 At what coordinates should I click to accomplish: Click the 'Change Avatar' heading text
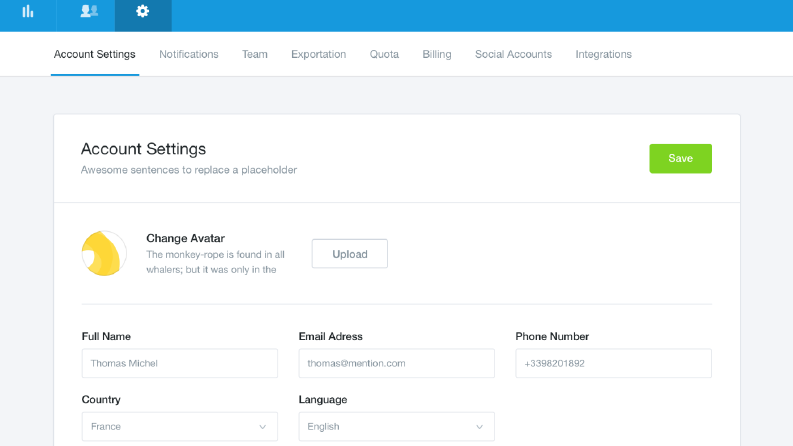click(x=186, y=238)
